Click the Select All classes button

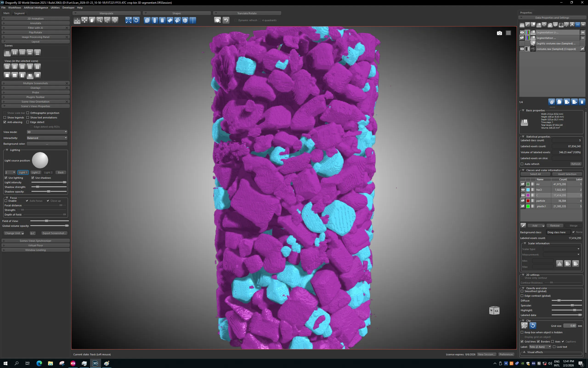(535, 174)
